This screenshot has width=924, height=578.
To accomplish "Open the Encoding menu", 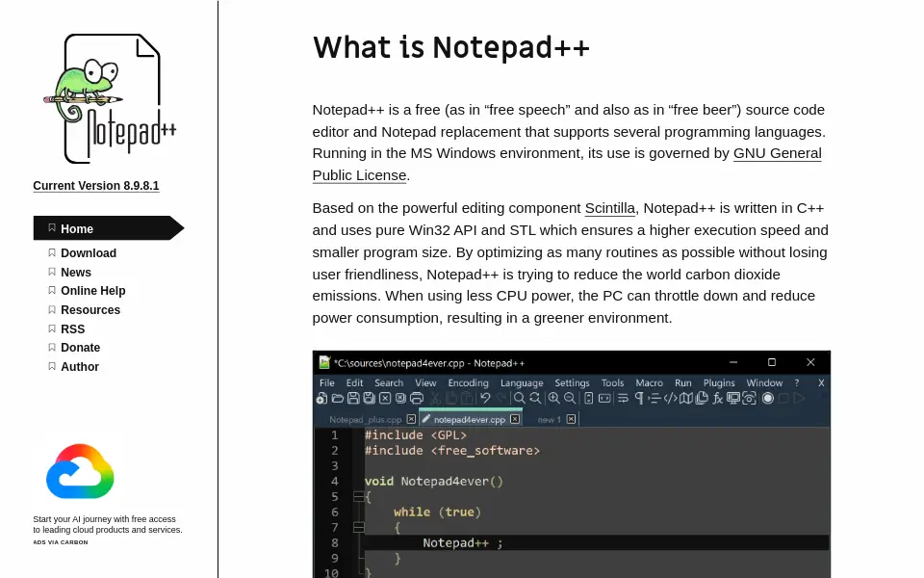I will (469, 382).
